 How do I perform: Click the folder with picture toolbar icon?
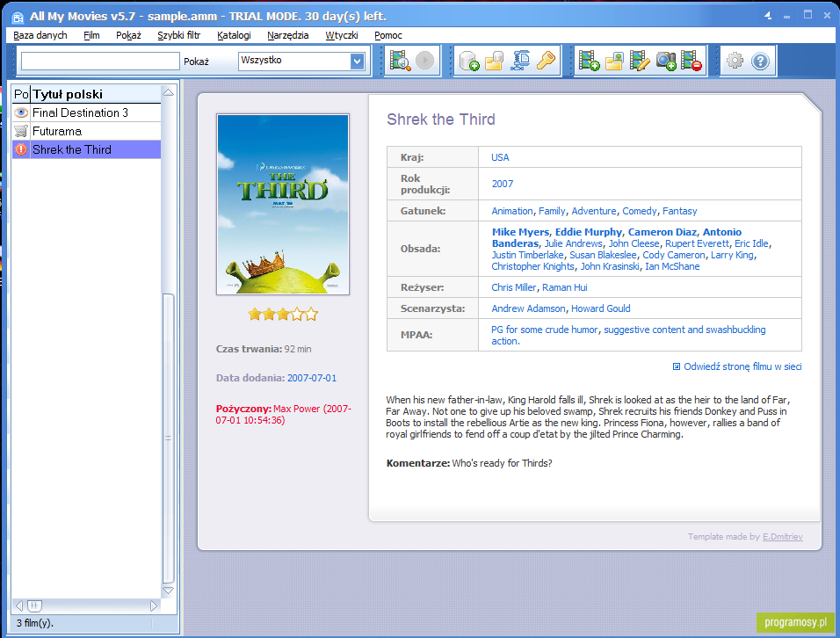click(x=614, y=61)
